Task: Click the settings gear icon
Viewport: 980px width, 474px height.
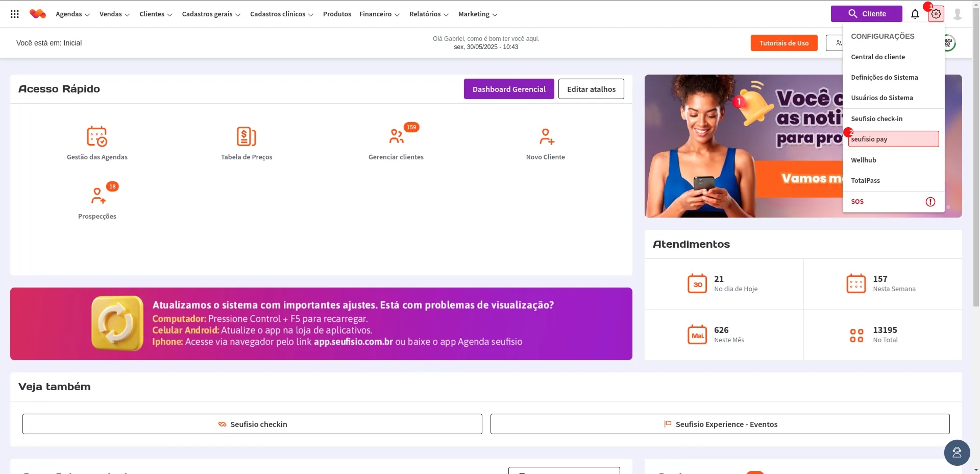Action: 936,14
